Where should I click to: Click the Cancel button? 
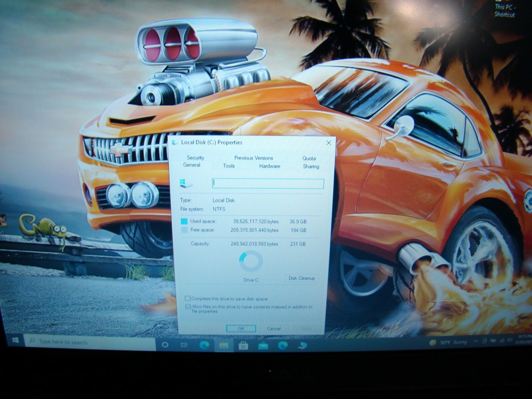[x=274, y=329]
